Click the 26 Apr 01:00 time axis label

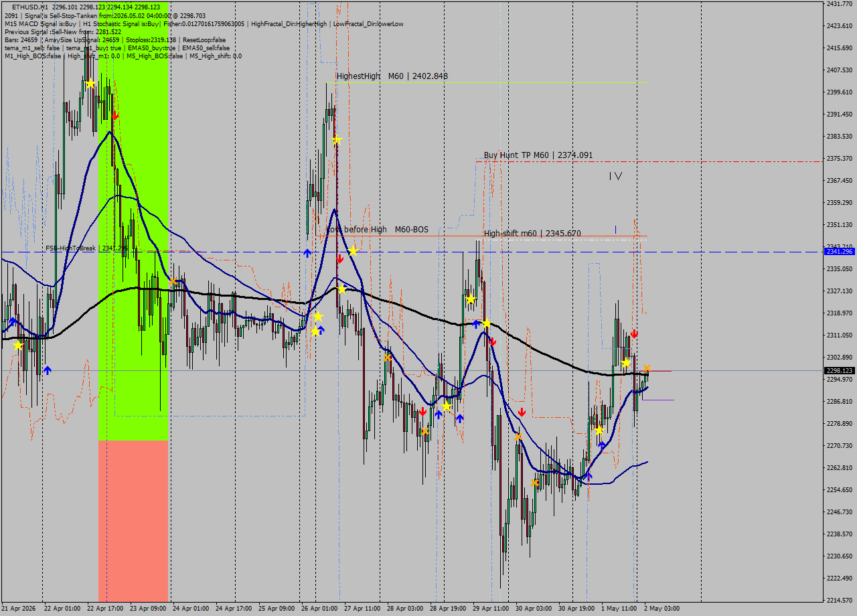coord(319,609)
